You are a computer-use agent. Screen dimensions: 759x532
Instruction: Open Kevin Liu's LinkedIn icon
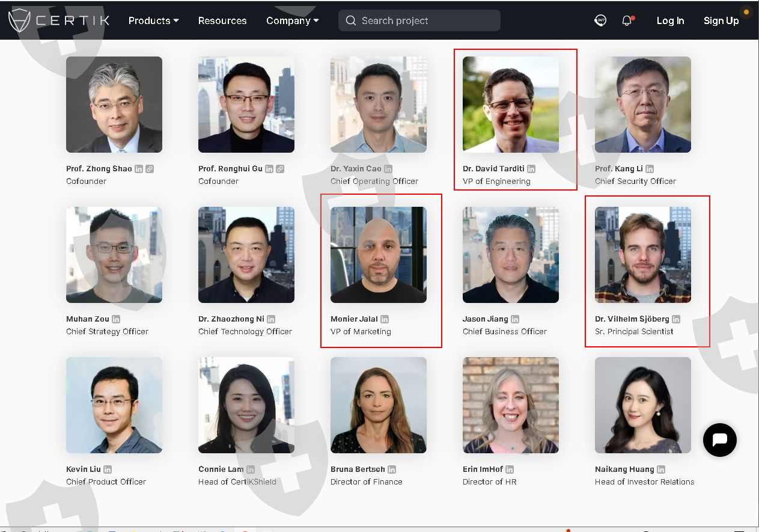pos(108,469)
